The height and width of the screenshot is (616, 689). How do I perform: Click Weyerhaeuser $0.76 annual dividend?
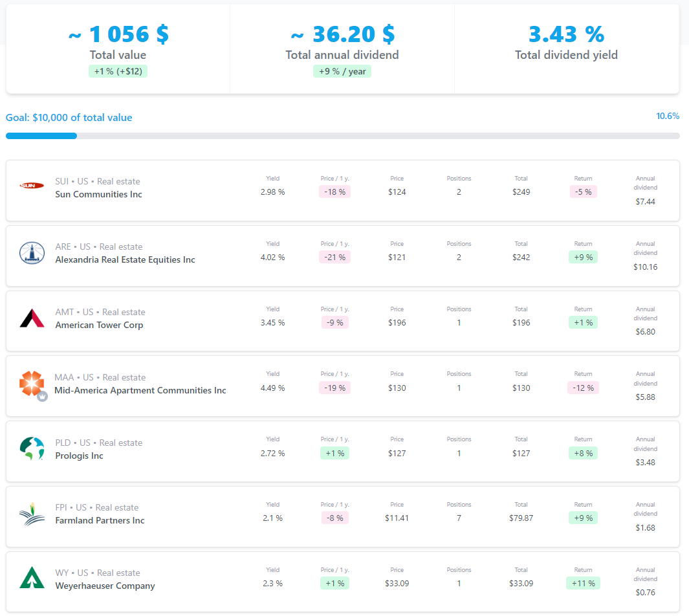click(x=646, y=593)
